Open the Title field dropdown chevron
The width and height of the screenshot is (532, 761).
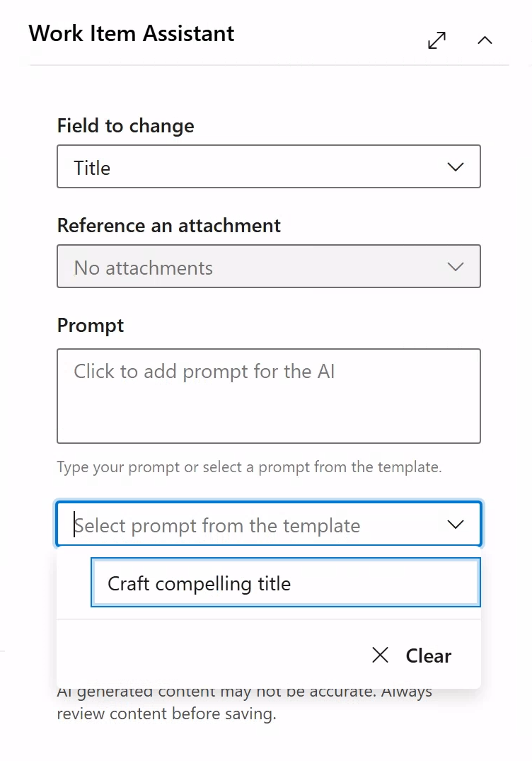pos(455,166)
